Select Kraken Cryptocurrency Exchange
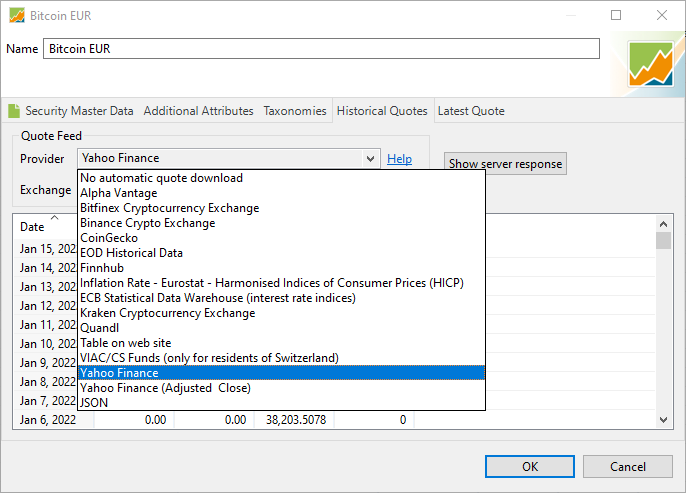 pyautogui.click(x=281, y=313)
